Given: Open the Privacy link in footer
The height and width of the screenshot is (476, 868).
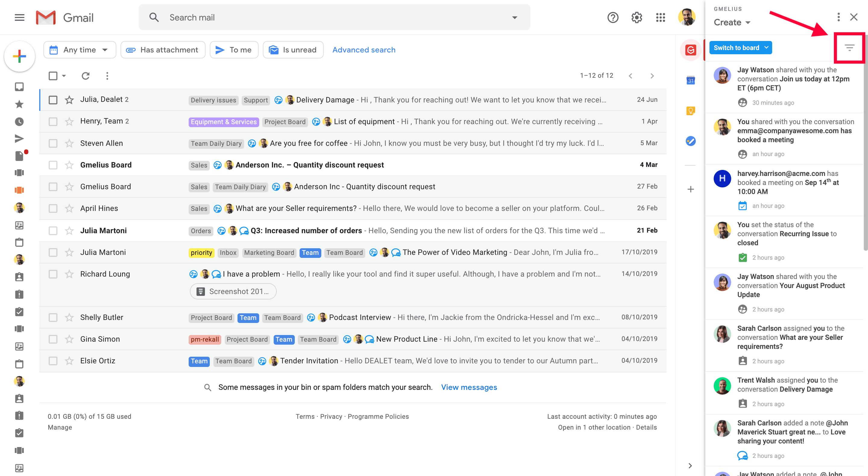Looking at the screenshot, I should pyautogui.click(x=331, y=416).
